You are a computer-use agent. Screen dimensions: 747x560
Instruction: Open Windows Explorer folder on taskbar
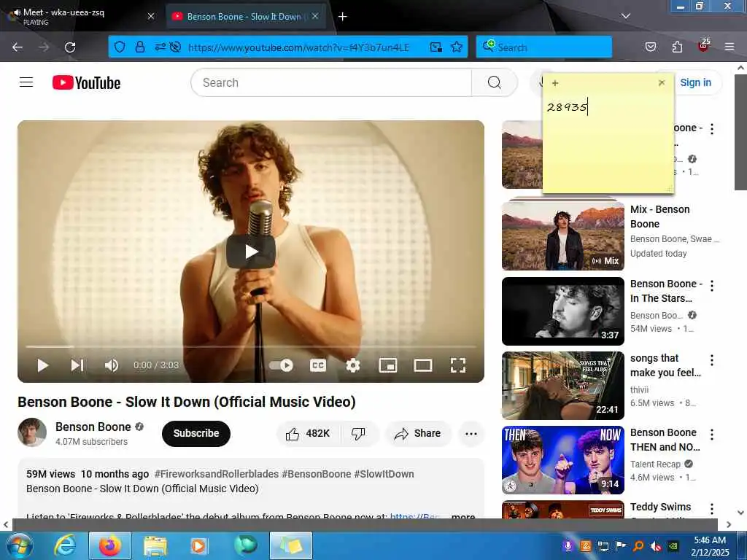[155, 545]
